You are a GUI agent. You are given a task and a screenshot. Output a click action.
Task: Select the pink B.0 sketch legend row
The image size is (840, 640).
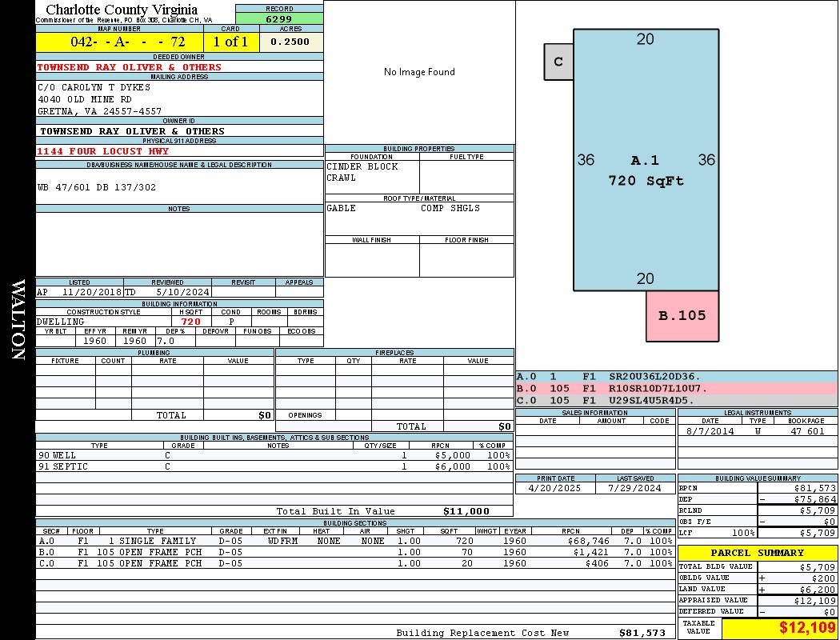point(676,388)
